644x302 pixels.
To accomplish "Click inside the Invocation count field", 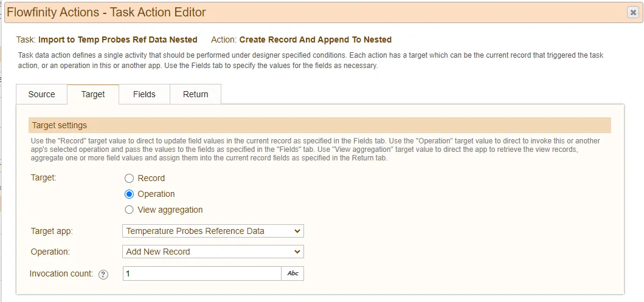I will pyautogui.click(x=202, y=273).
